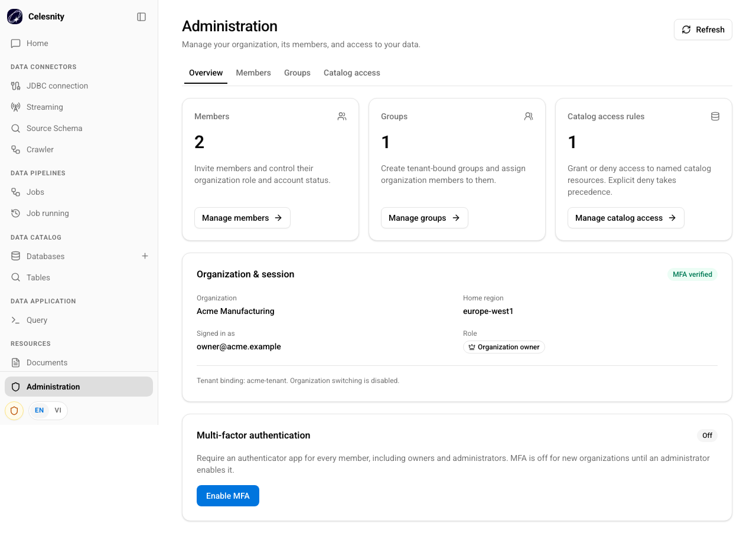Switch to the Catalog access tab

352,73
